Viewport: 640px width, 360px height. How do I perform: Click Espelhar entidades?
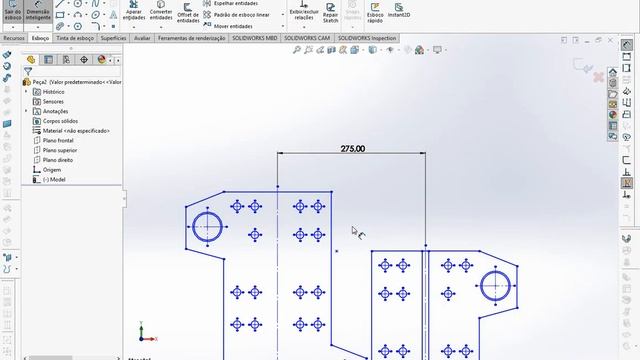(231, 3)
